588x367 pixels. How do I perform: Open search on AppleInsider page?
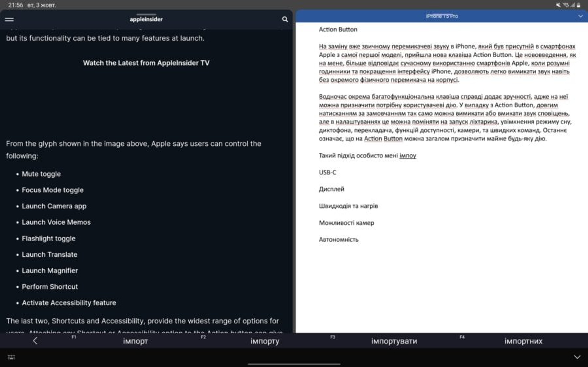[285, 19]
